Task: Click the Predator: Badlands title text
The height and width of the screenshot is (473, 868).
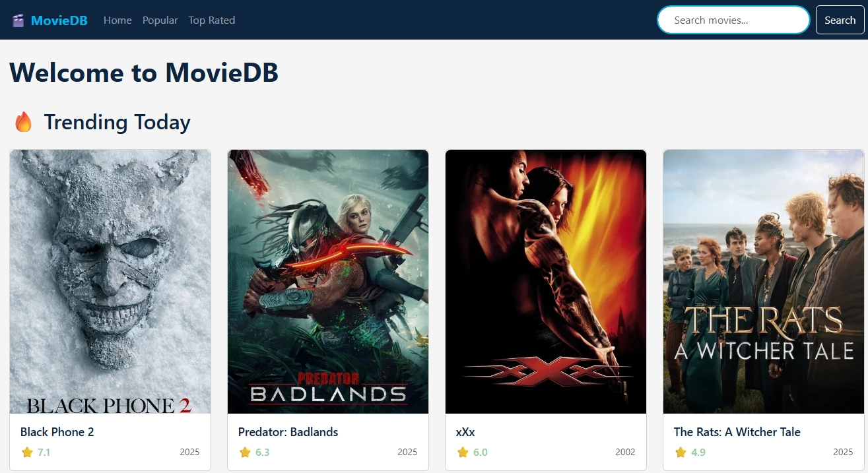Action: tap(288, 432)
